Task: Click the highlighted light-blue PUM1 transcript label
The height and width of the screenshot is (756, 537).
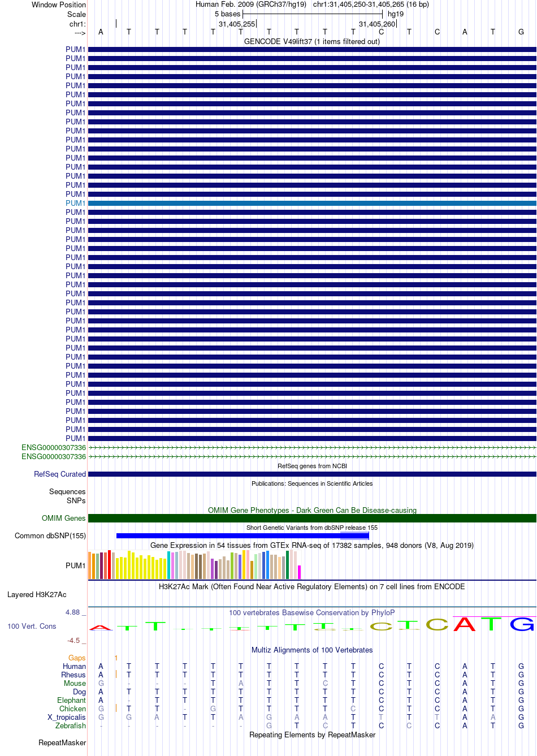Action: tap(75, 203)
